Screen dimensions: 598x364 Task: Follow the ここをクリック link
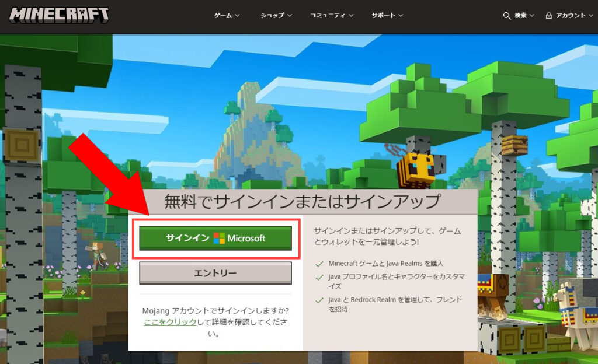(170, 322)
